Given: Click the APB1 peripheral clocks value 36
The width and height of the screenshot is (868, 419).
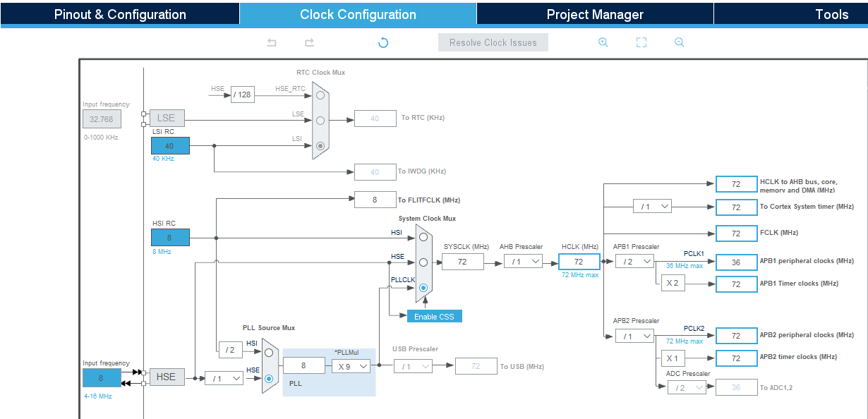Looking at the screenshot, I should [736, 262].
